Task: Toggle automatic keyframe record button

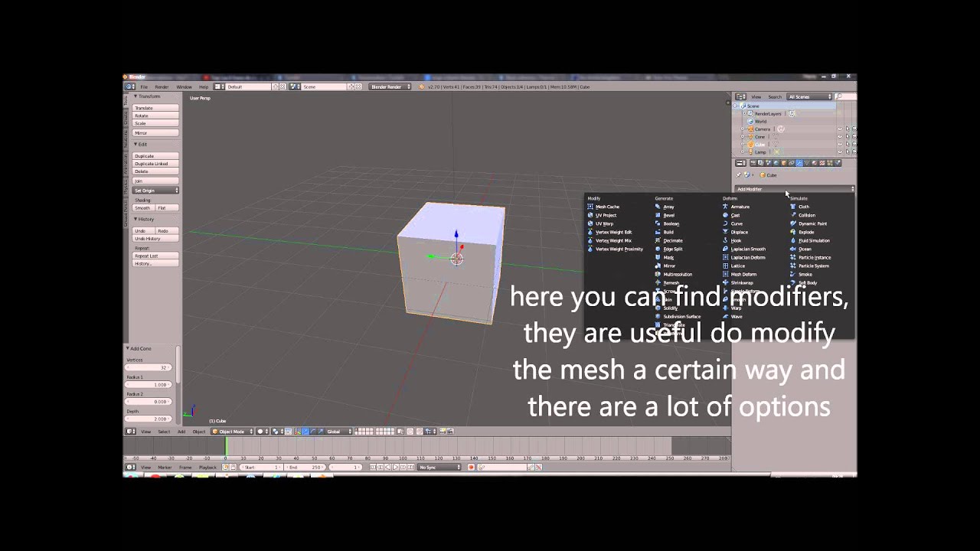Action: click(x=471, y=467)
